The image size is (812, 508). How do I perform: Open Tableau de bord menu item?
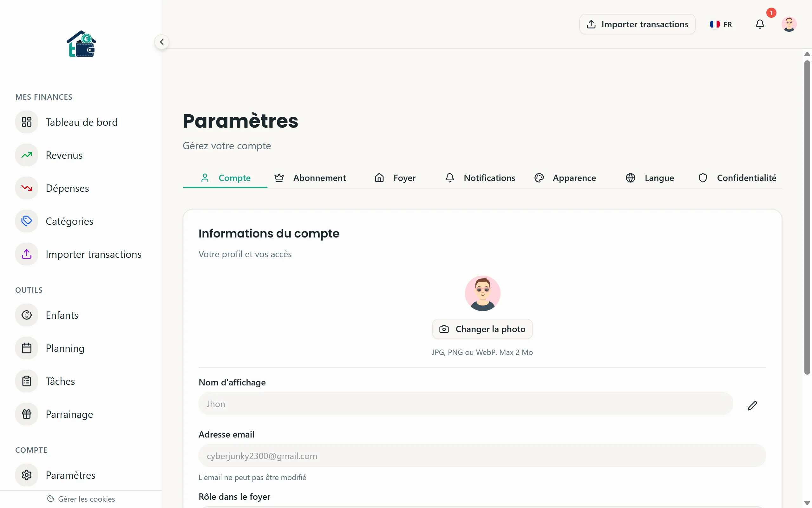(x=81, y=122)
